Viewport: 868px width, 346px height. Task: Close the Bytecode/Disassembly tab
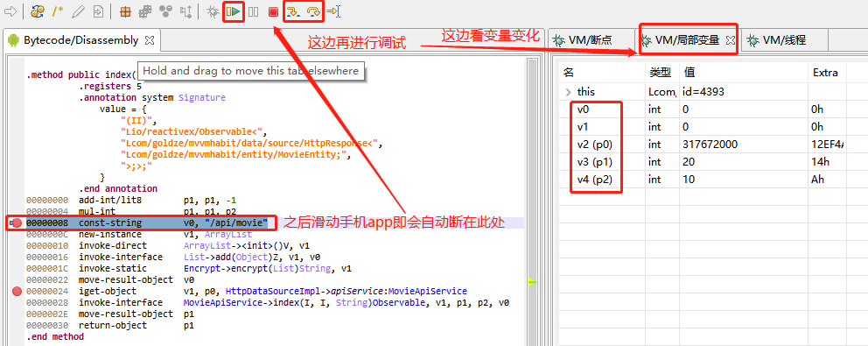click(x=150, y=40)
